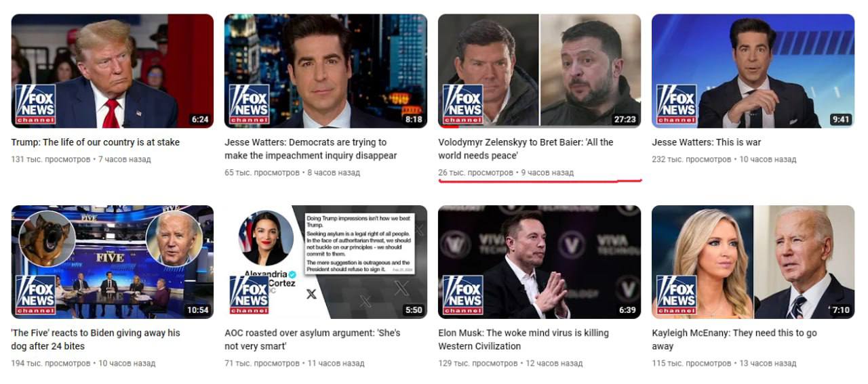Click the X logo on the AOC tweet thumbnail
Screen dimensions: 868x384
tap(311, 294)
